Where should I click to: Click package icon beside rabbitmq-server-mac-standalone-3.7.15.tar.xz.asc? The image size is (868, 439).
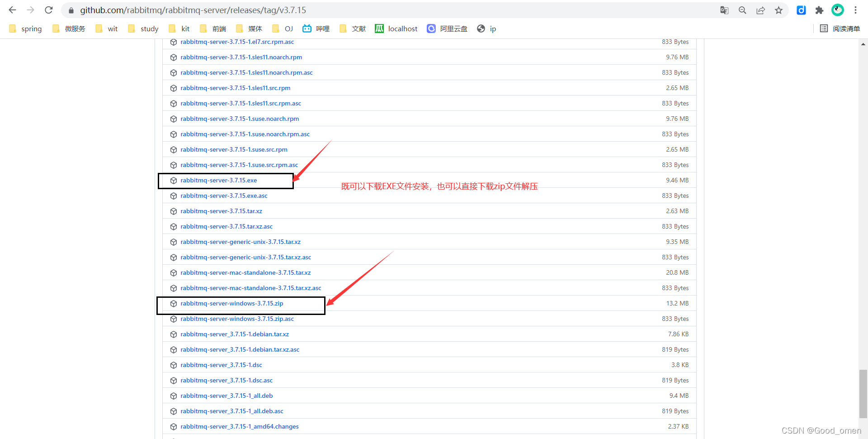coord(174,288)
